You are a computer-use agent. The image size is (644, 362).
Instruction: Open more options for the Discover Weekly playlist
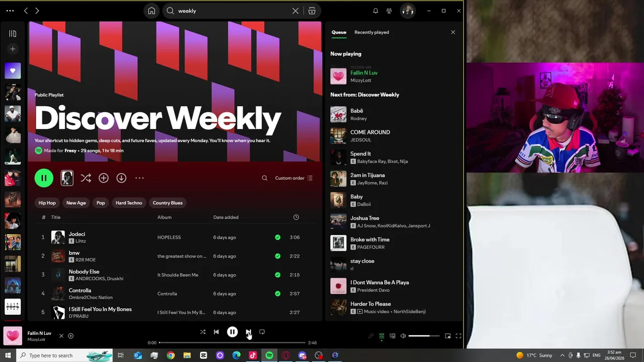pyautogui.click(x=139, y=178)
